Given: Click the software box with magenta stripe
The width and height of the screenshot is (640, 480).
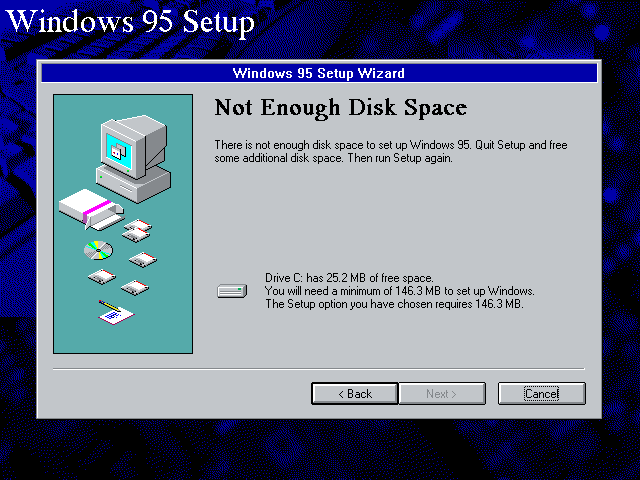Looking at the screenshot, I should [x=91, y=209].
